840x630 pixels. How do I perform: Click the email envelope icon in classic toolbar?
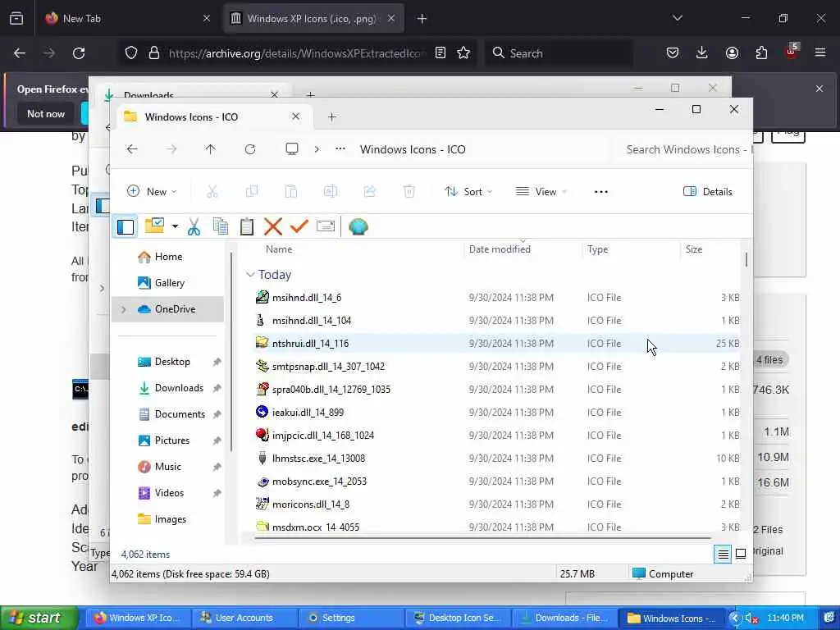coord(325,226)
